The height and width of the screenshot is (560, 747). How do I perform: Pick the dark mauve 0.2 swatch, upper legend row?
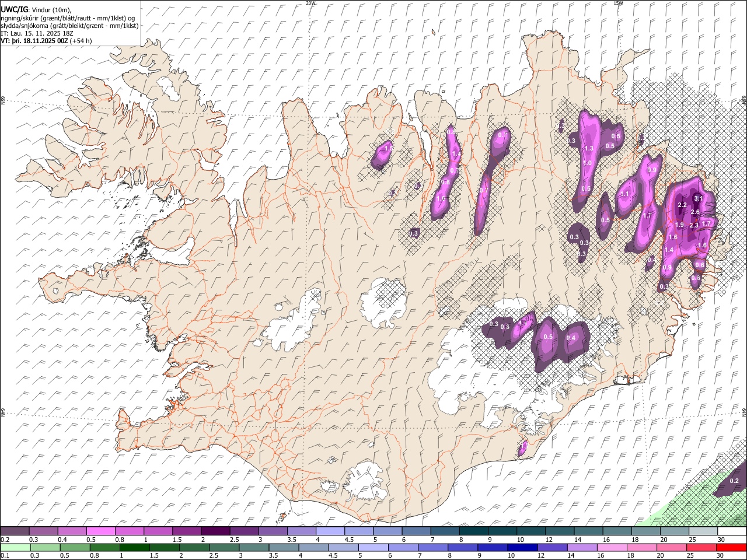tap(15, 531)
